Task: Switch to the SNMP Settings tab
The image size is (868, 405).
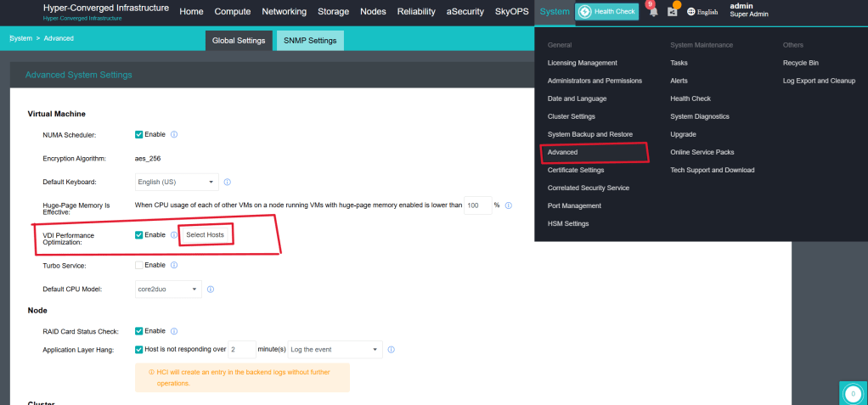Action: click(x=310, y=40)
